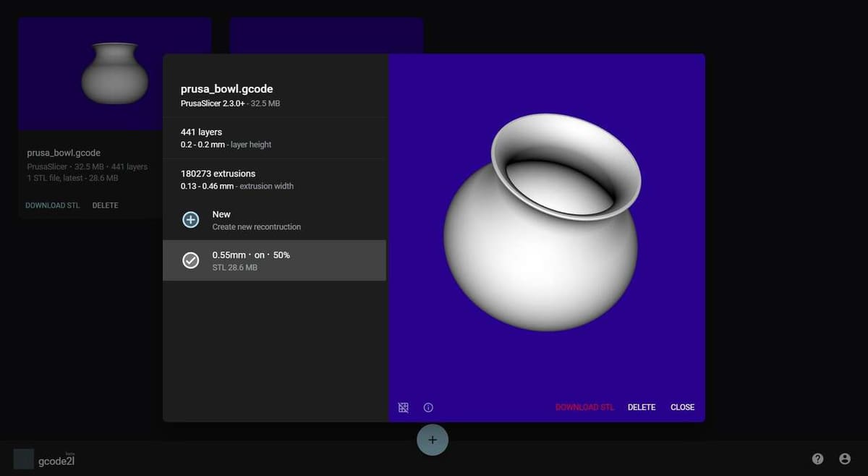Click the 180273 extrusions info row
The width and height of the screenshot is (868, 476).
pos(275,179)
